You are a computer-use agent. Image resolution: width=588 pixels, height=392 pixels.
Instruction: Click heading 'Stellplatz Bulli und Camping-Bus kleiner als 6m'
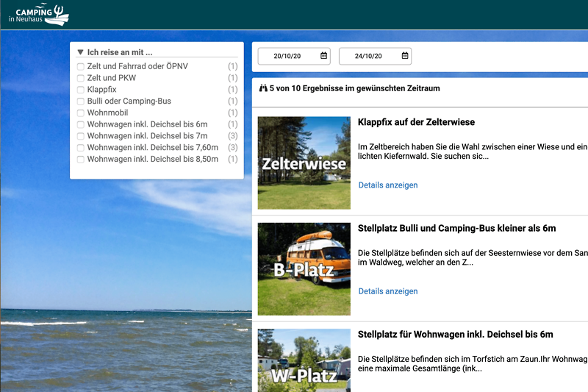456,229
